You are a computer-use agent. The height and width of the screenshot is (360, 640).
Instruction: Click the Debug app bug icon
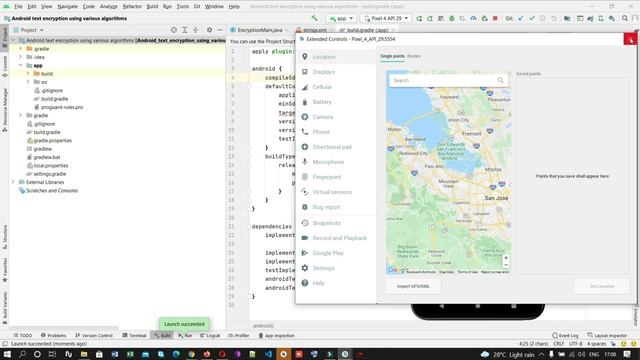click(452, 18)
